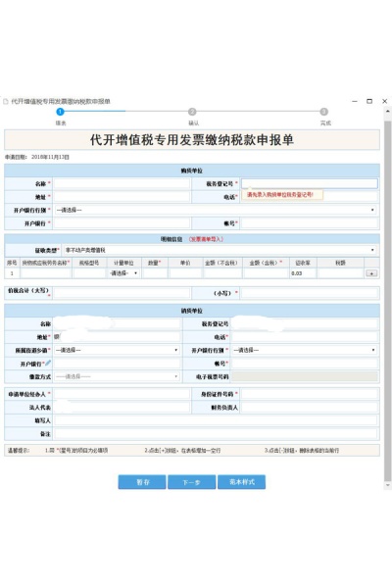This screenshot has height=588, width=392.
Task: Click seller 帐号 input field
Action: pyautogui.click(x=305, y=364)
